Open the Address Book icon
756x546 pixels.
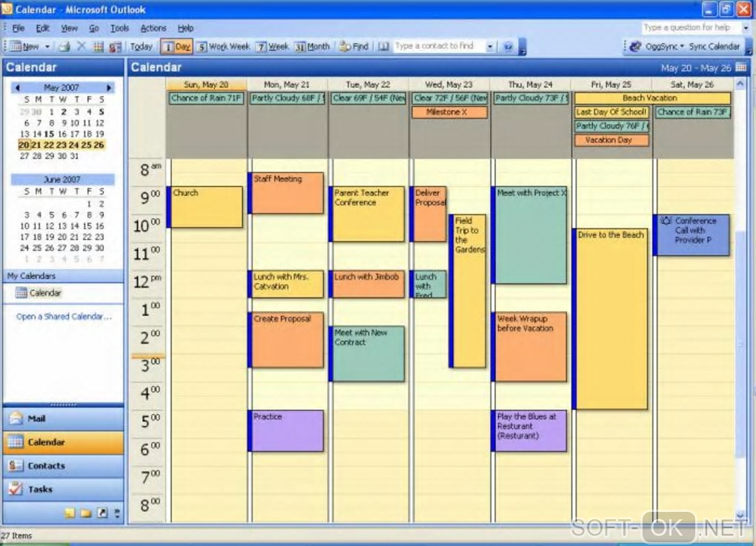click(x=383, y=46)
